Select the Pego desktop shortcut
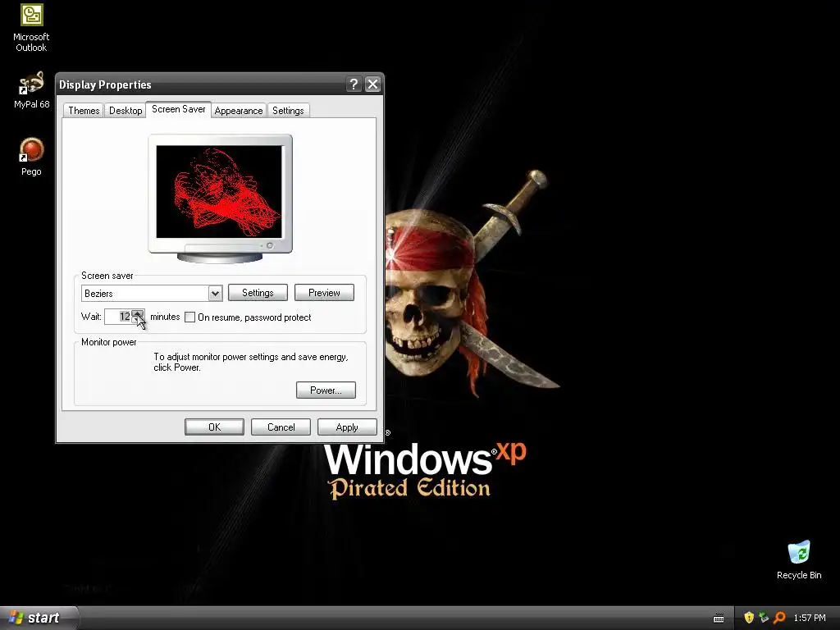Screen dimensions: 840x630 [31, 157]
